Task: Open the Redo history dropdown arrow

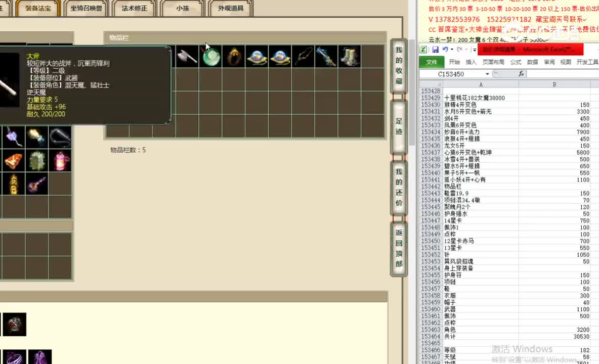Action: 466,50
